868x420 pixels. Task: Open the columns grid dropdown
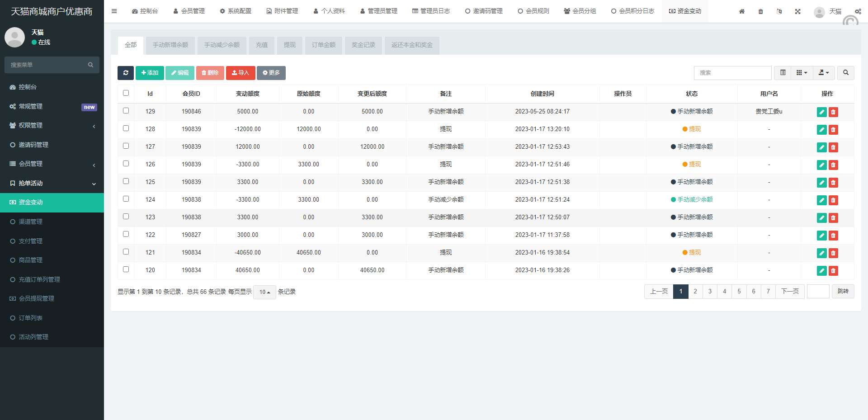click(802, 73)
